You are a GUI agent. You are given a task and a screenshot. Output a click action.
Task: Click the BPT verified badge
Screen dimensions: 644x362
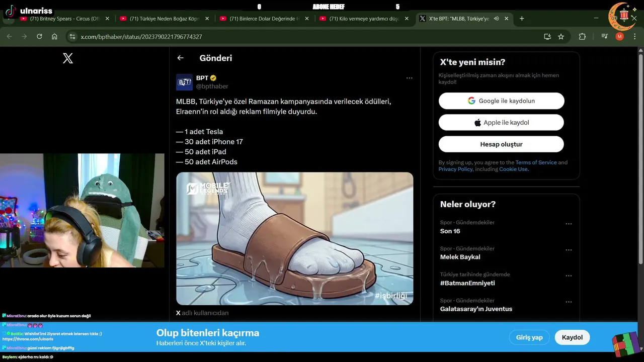tap(213, 78)
